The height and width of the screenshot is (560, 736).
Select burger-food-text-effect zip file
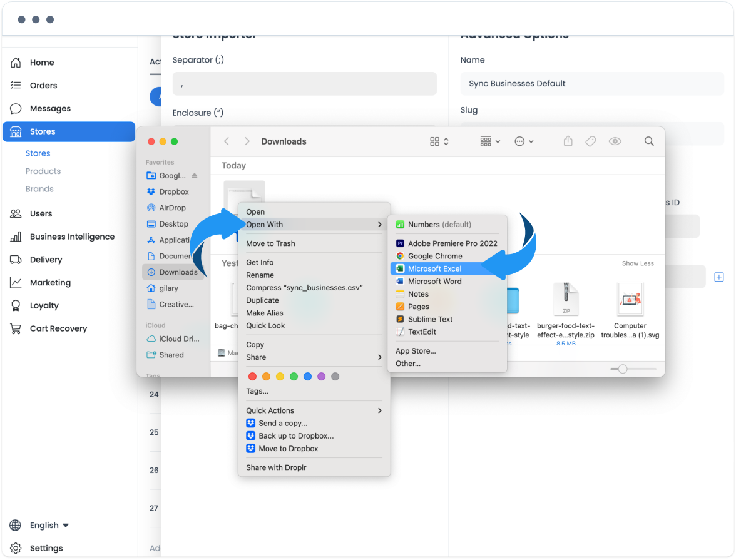tap(566, 312)
